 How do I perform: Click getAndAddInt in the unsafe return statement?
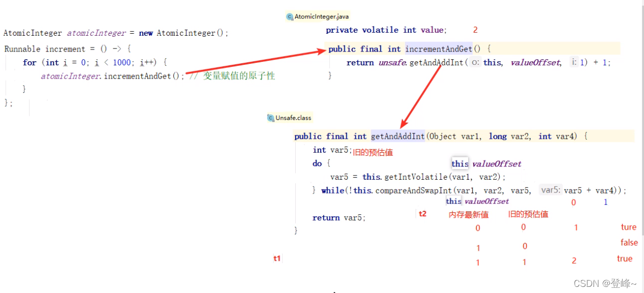pos(436,63)
